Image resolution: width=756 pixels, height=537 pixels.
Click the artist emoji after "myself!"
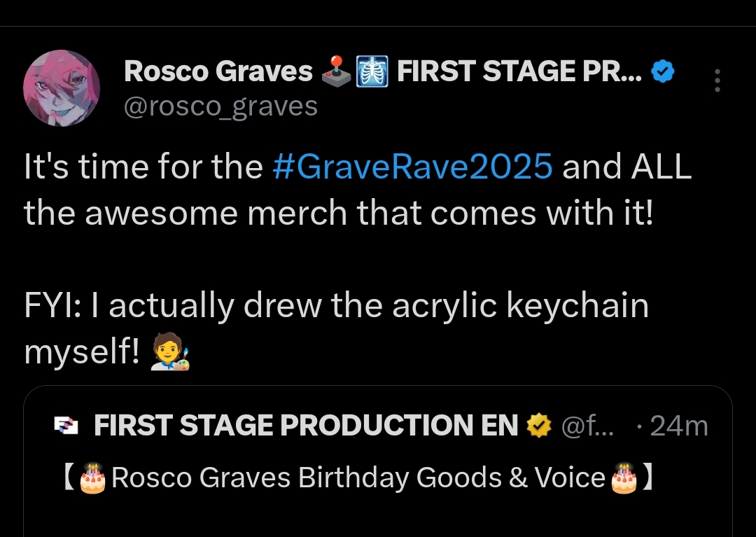coord(171,354)
